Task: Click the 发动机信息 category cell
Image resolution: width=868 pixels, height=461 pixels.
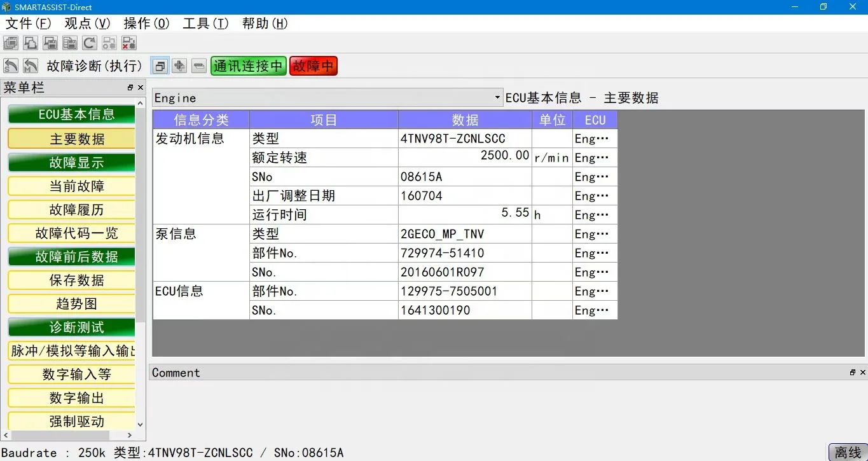Action: 201,177
